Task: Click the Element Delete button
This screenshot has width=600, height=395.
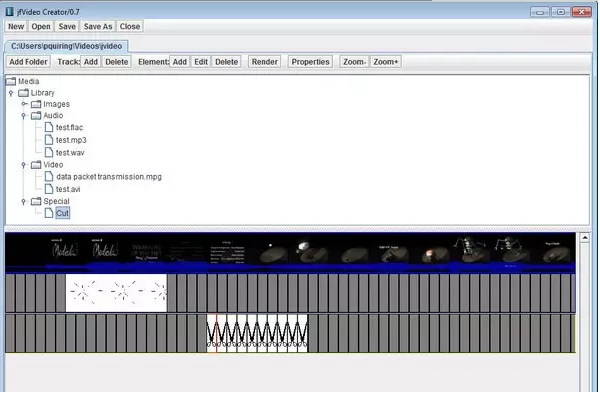Action: 227,62
